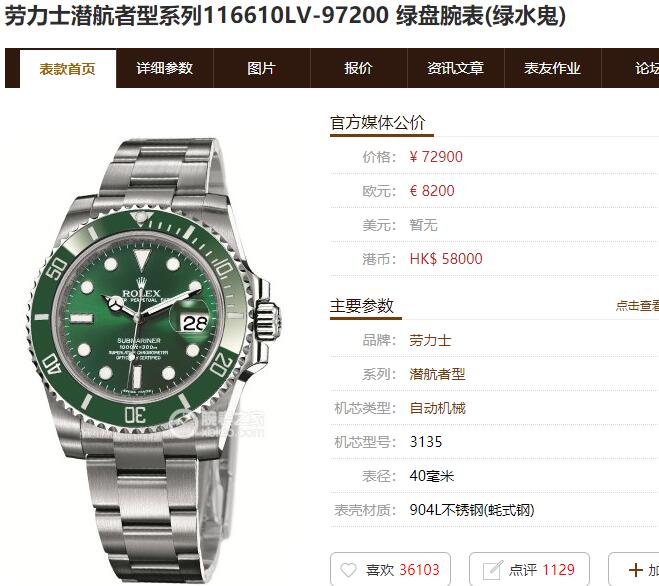The height and width of the screenshot is (586, 659).
Task: Open the 潜航者型 series link
Action: [438, 374]
